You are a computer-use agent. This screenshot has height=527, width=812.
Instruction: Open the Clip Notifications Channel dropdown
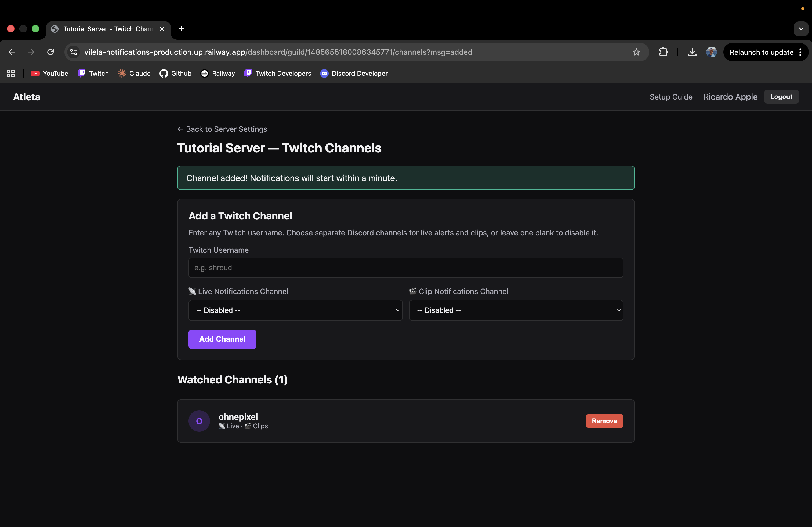pyautogui.click(x=516, y=310)
